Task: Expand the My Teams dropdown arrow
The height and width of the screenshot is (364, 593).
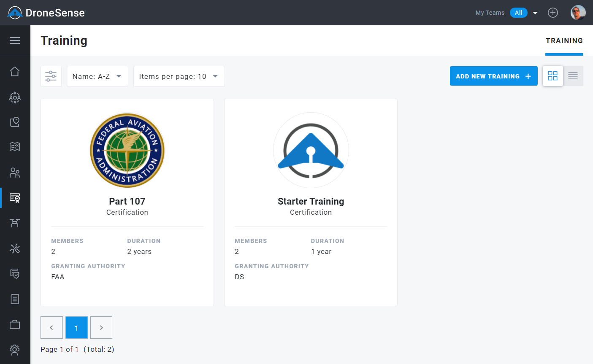Action: (x=535, y=13)
